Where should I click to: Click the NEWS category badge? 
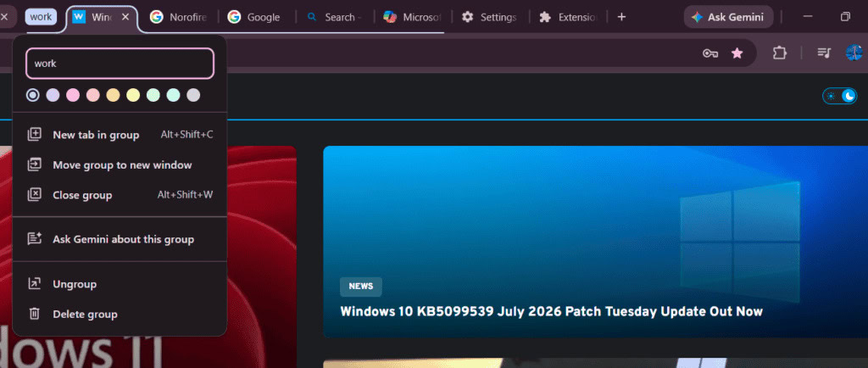(361, 287)
